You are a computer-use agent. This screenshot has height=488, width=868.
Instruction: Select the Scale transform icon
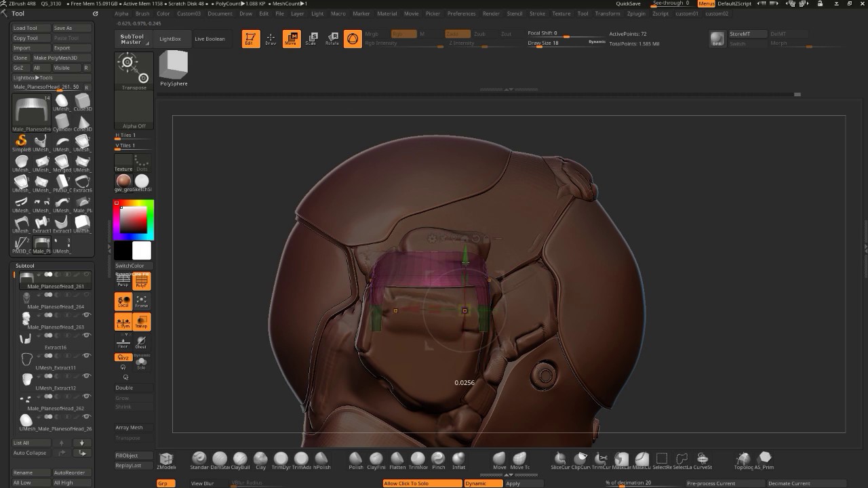(311, 39)
